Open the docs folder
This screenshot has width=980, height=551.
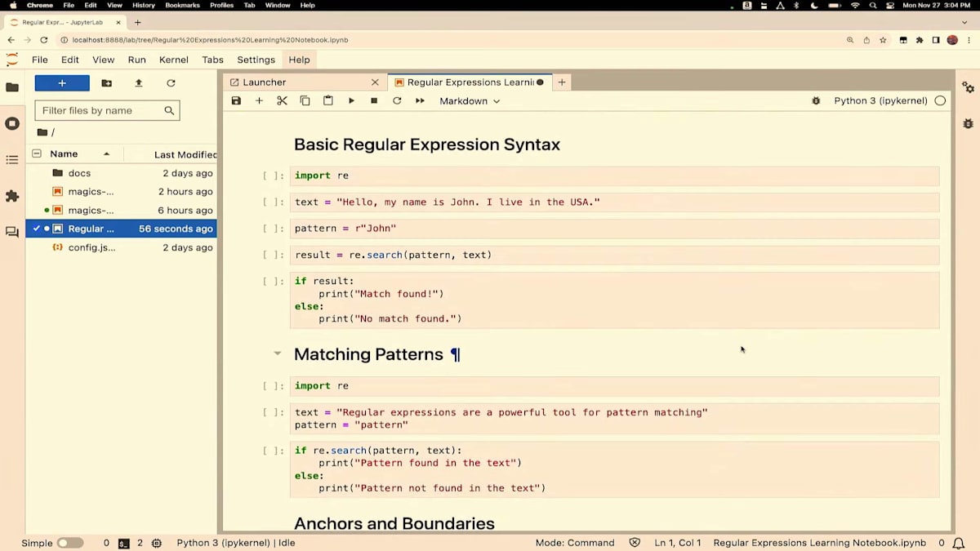[122, 173]
